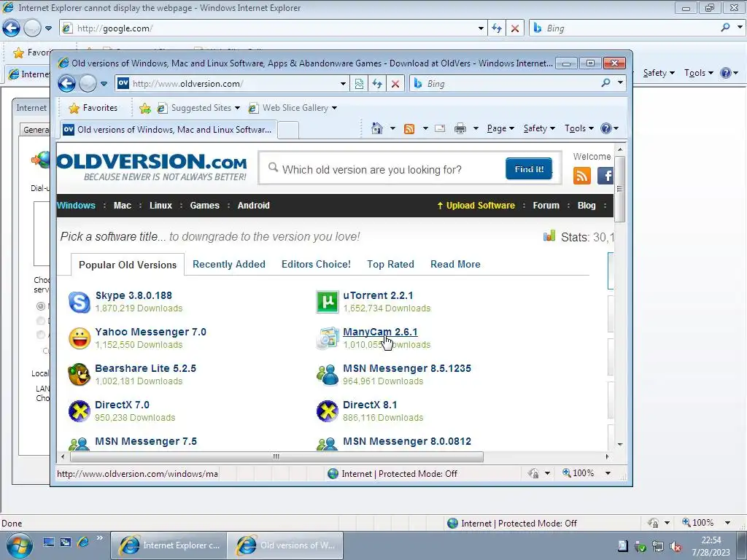Open the Forum link
Viewport: 747px width, 560px height.
[x=546, y=206]
